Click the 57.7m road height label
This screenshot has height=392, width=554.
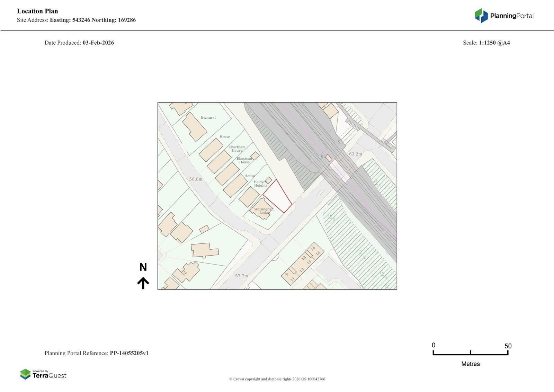[x=242, y=276]
